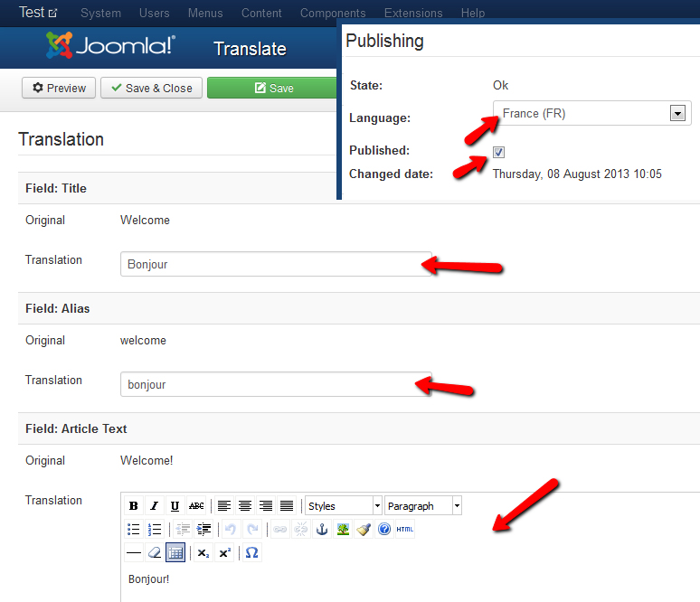
Task: Toggle underline formatting in the editor
Action: pyautogui.click(x=175, y=505)
